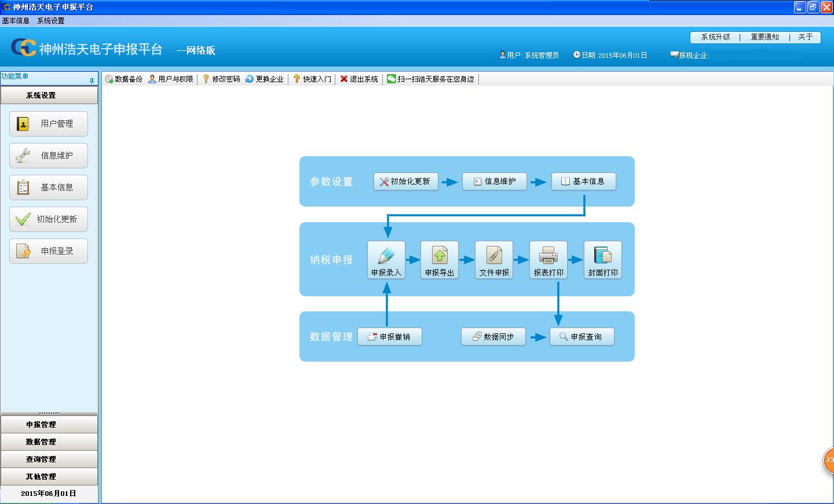Select the 封面打印 cover print icon
The height and width of the screenshot is (504, 834).
[x=602, y=256]
